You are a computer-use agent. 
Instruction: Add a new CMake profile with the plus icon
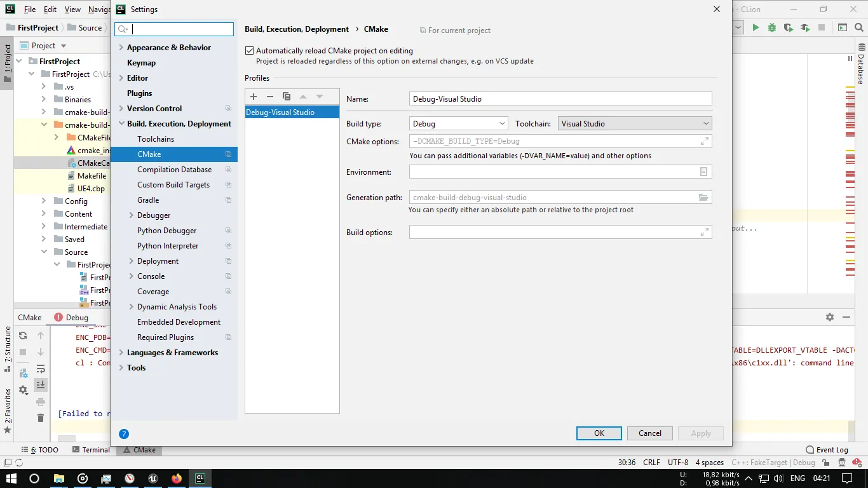[x=254, y=97]
